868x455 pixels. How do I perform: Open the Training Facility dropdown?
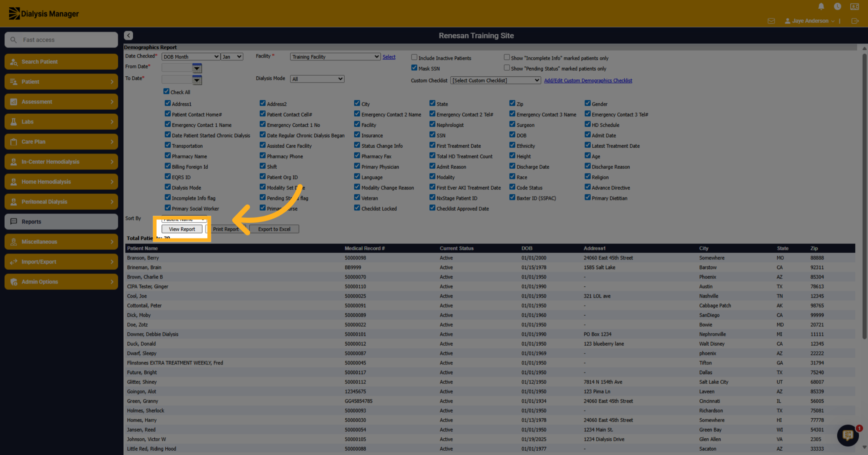tap(335, 57)
